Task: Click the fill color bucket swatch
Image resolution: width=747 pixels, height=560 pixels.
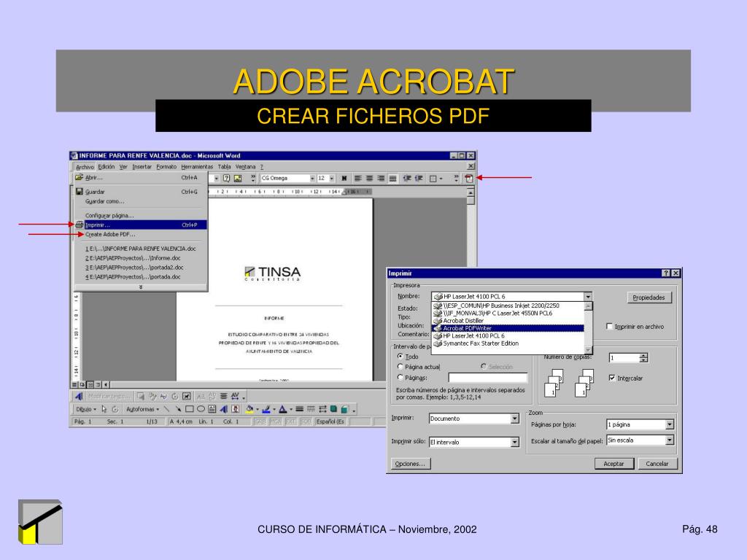Action: (249, 409)
